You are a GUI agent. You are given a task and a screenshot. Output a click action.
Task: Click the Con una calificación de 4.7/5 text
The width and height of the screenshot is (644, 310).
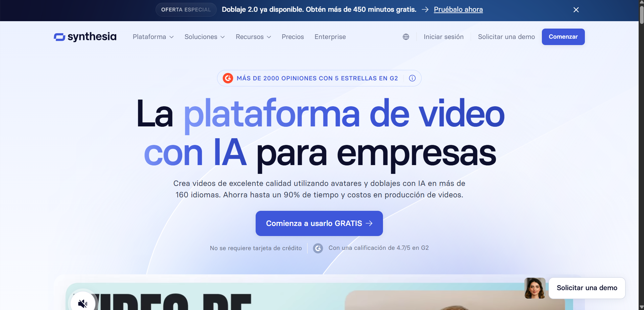coord(379,248)
